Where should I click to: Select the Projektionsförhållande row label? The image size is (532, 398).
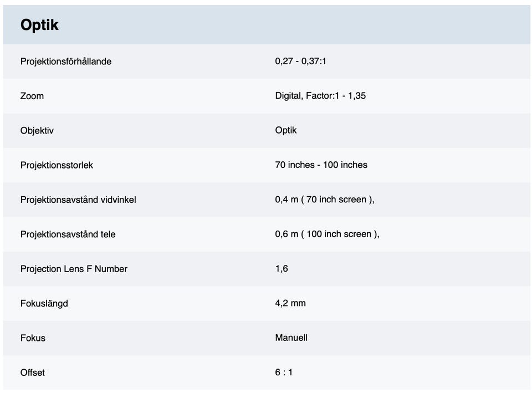[66, 62]
